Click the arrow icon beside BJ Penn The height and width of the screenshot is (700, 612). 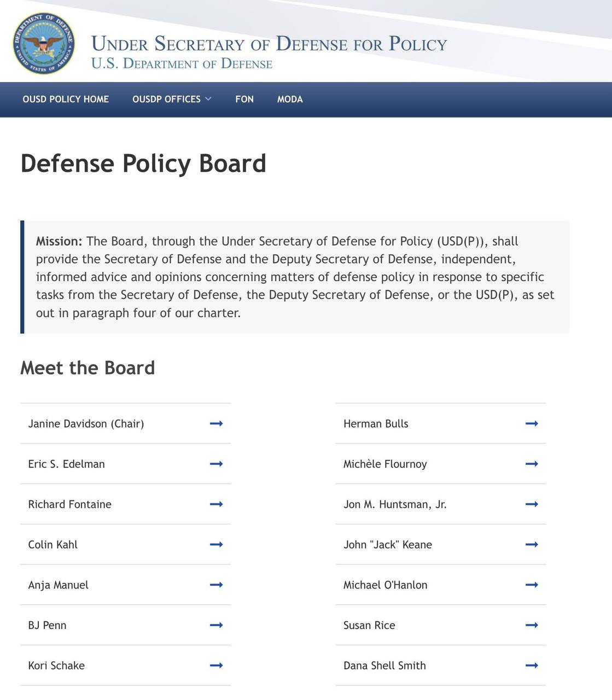point(217,625)
